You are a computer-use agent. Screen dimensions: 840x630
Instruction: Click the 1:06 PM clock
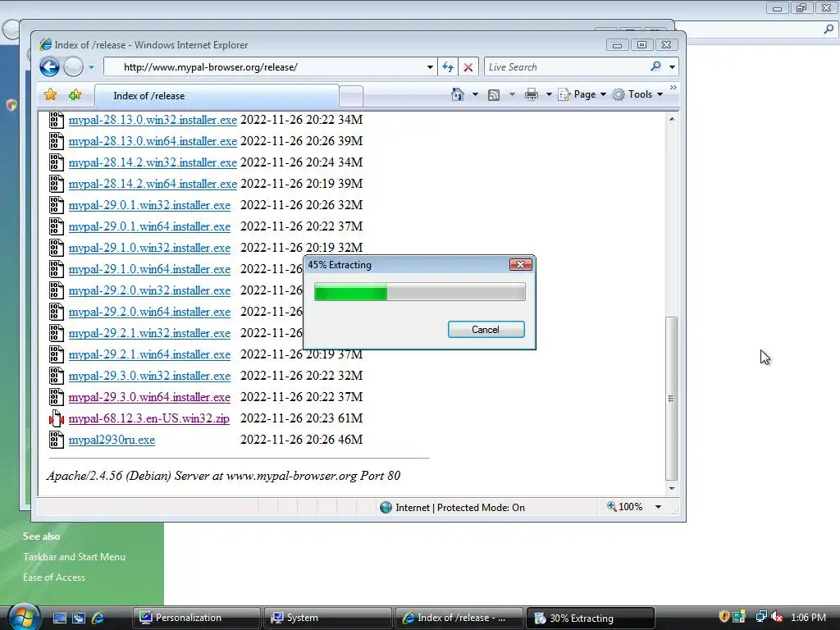click(808, 617)
